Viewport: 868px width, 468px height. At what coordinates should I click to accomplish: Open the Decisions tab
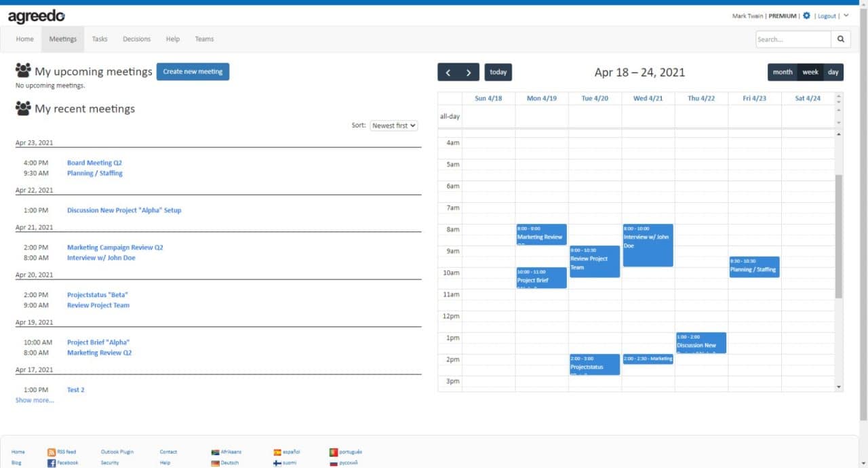coord(136,39)
